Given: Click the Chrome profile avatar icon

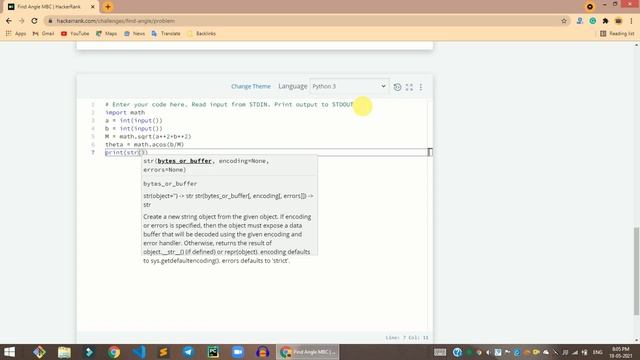Looking at the screenshot, I should pyautogui.click(x=618, y=21).
